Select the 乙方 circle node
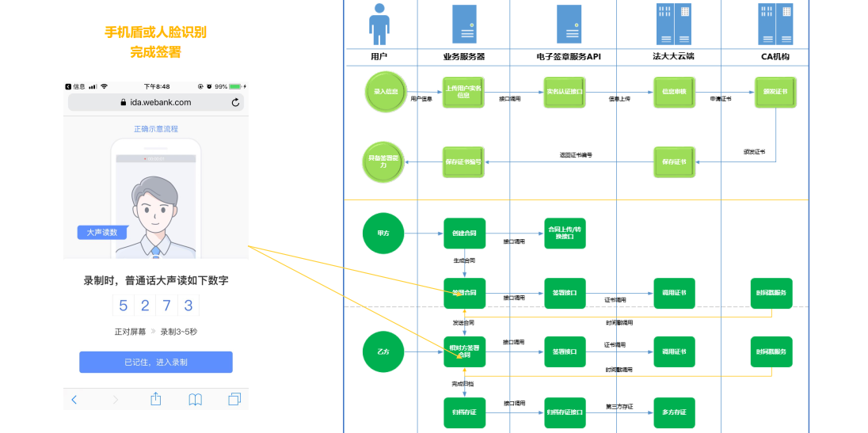 click(383, 351)
